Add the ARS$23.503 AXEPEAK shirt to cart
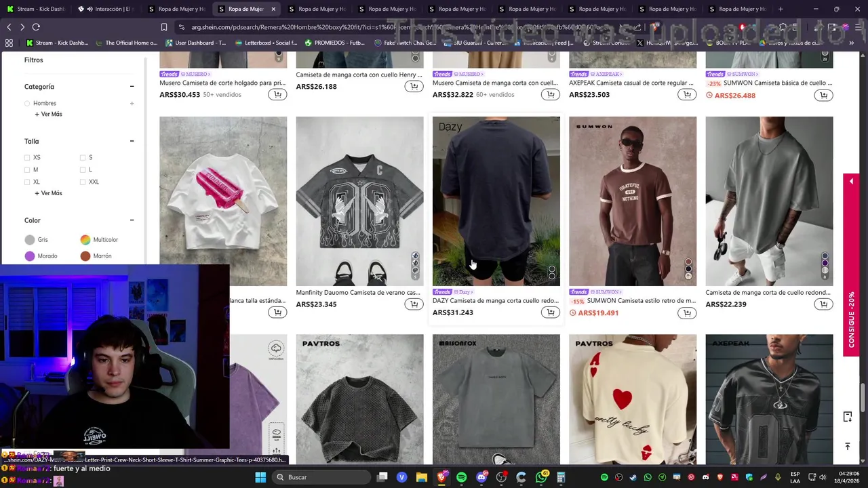 click(x=687, y=95)
